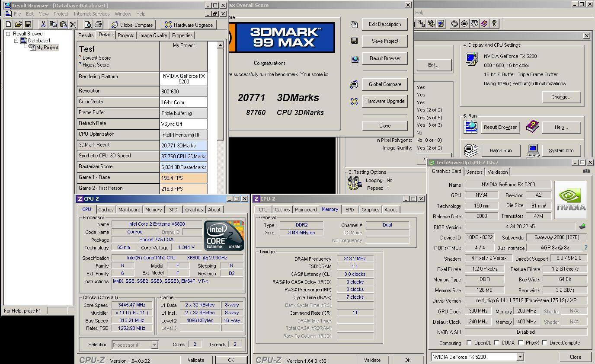Click the globe icon beside Global Compare score button
595x364 pixels.
click(354, 85)
